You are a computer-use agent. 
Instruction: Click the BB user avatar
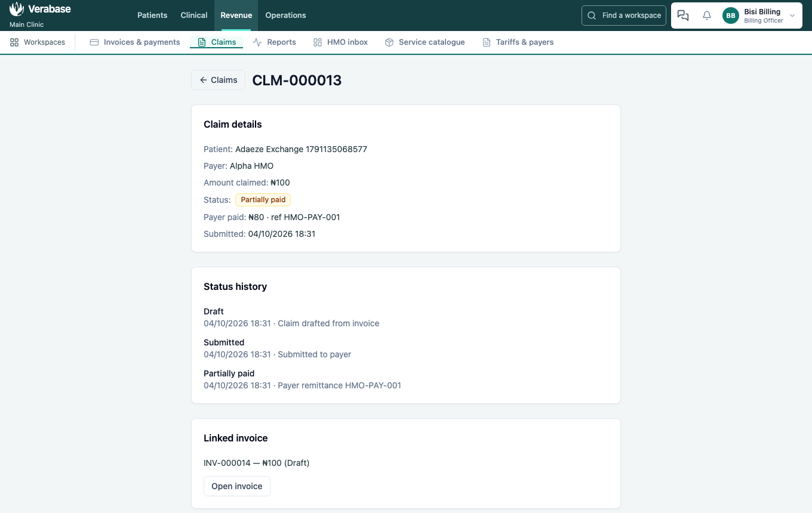(x=731, y=16)
